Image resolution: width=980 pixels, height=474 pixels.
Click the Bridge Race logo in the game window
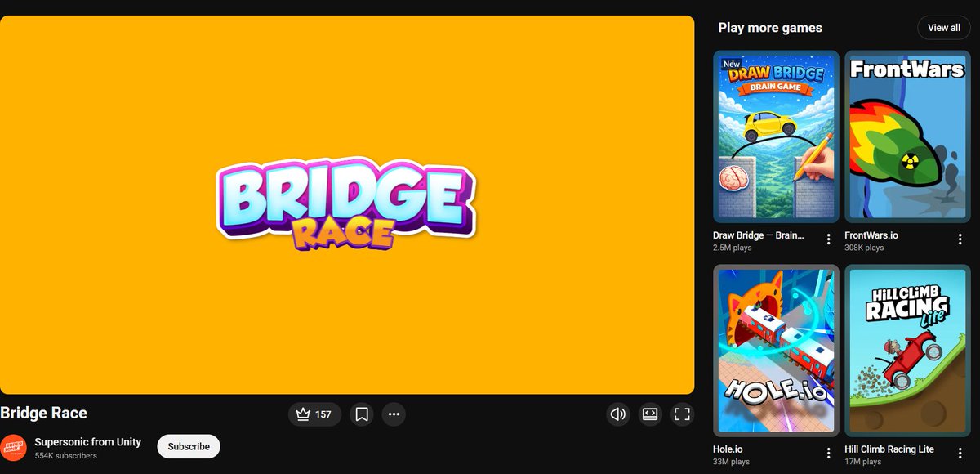tap(346, 203)
